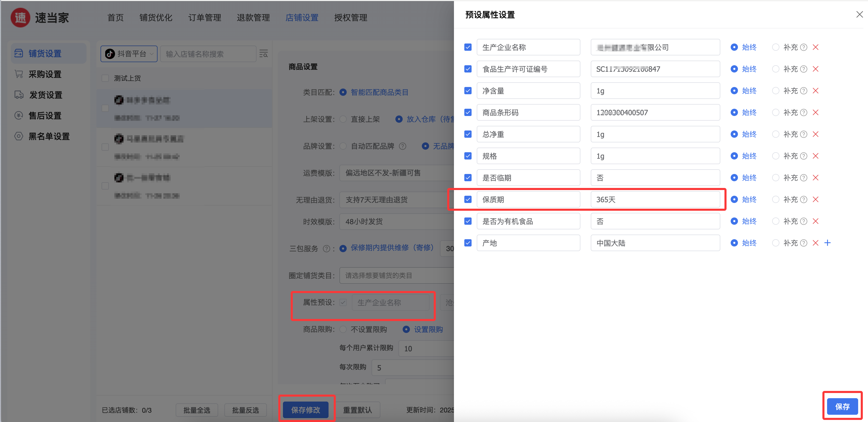Click the filter list icon beside store search
The width and height of the screenshot is (868, 422).
pyautogui.click(x=264, y=54)
